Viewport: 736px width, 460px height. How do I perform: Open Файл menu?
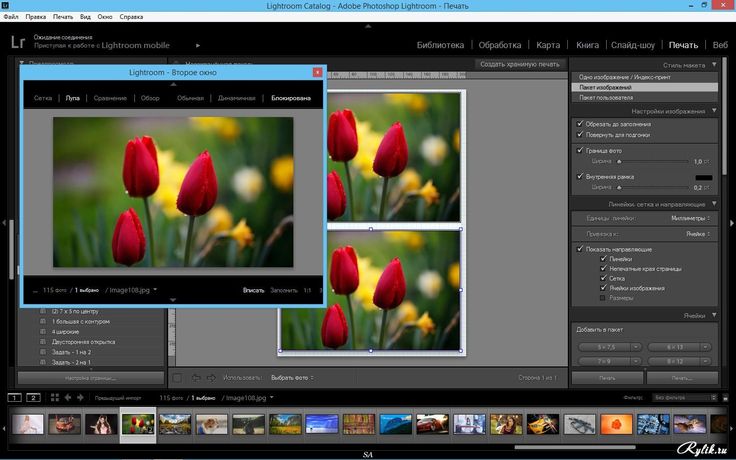[11, 16]
